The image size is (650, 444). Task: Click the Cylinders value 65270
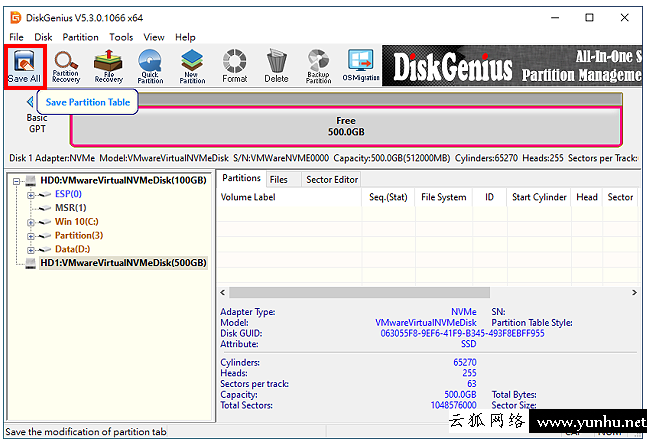pos(465,362)
